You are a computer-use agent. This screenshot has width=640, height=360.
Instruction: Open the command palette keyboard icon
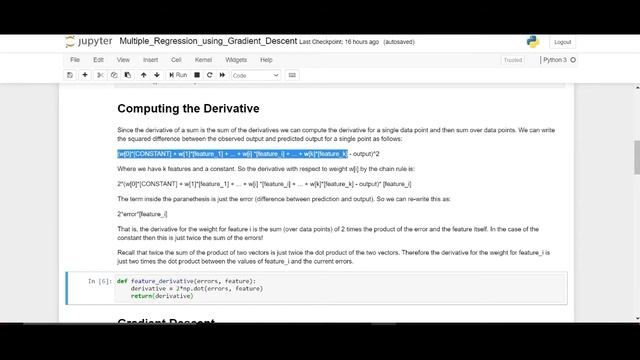pyautogui.click(x=292, y=75)
